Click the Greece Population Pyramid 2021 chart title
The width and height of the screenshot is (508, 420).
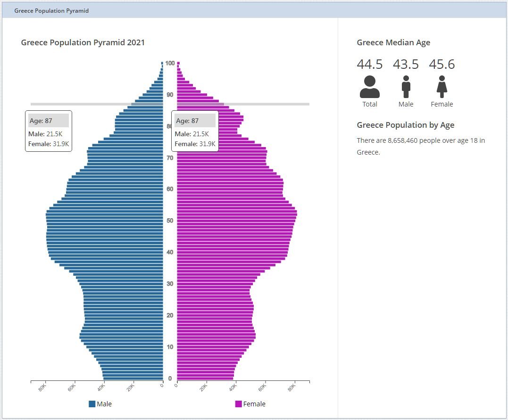coord(83,42)
